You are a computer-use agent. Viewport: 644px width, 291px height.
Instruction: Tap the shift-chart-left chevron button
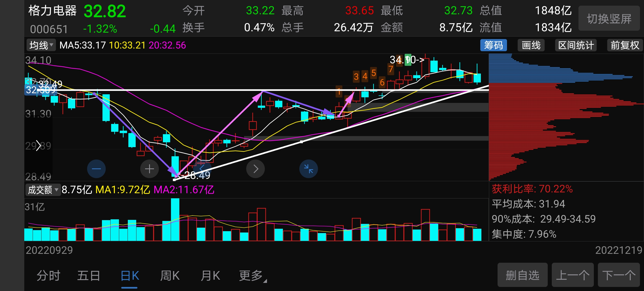203,169
